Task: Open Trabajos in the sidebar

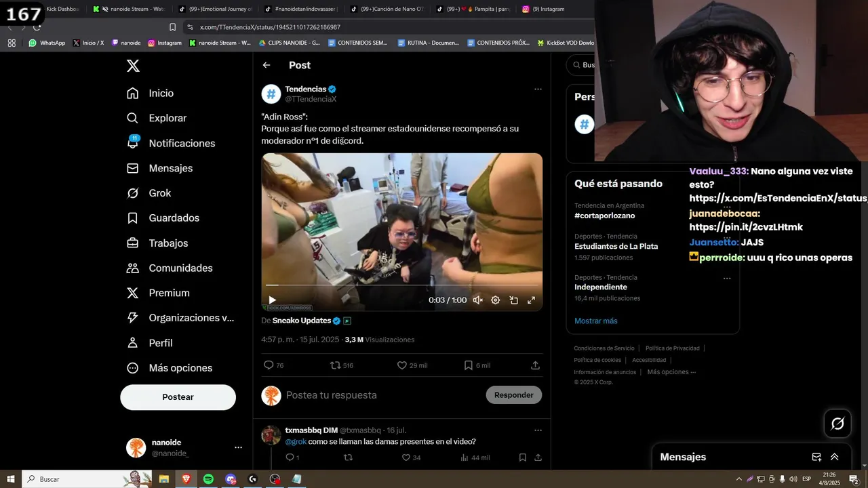Action: pos(158,243)
